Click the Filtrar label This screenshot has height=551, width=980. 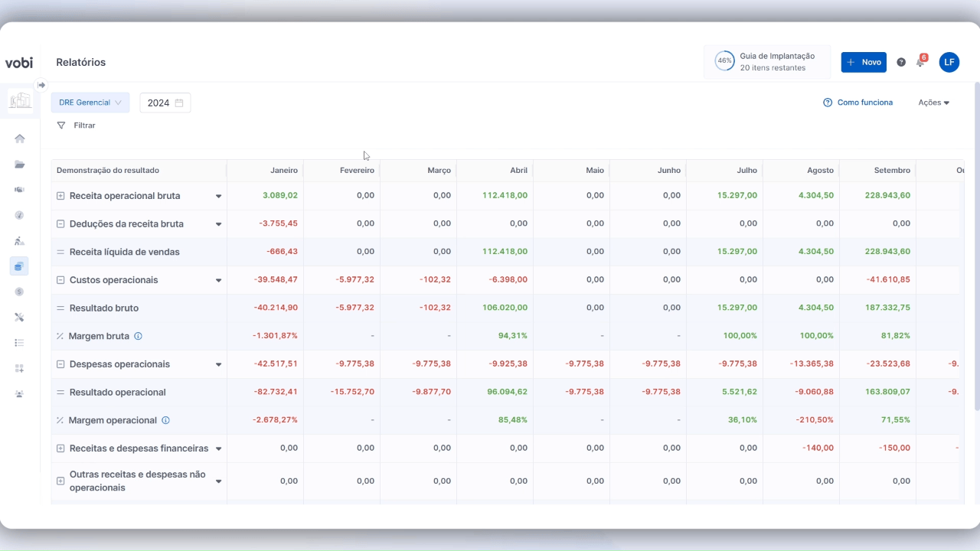(x=85, y=126)
